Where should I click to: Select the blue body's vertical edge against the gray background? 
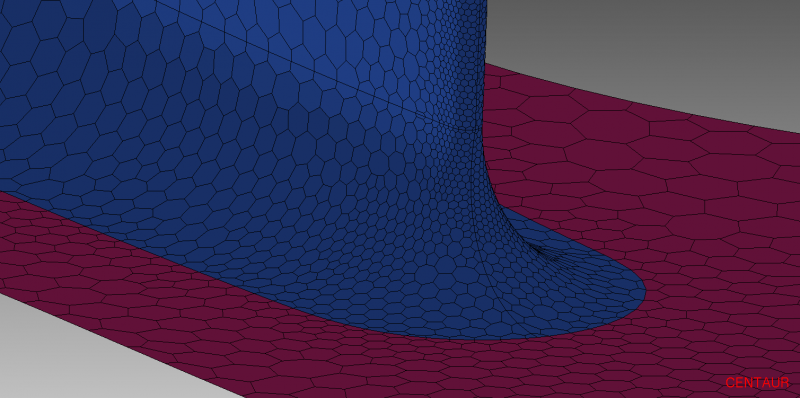[485, 66]
